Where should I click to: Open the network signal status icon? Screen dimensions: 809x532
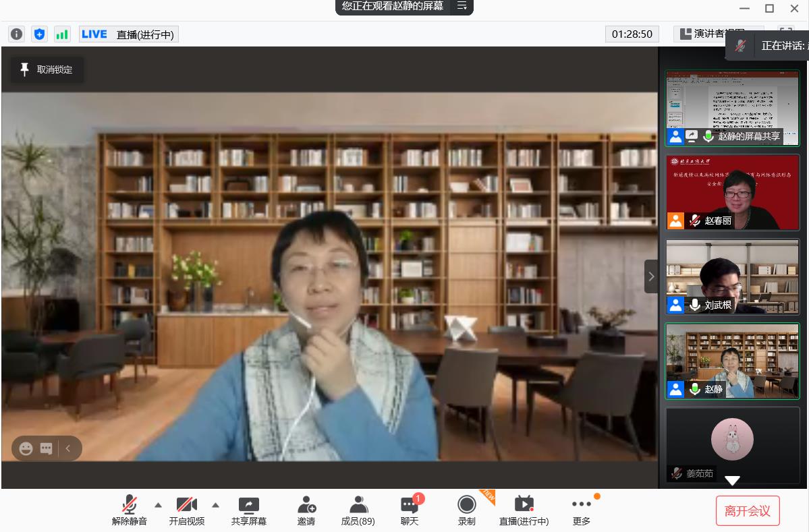[62, 34]
